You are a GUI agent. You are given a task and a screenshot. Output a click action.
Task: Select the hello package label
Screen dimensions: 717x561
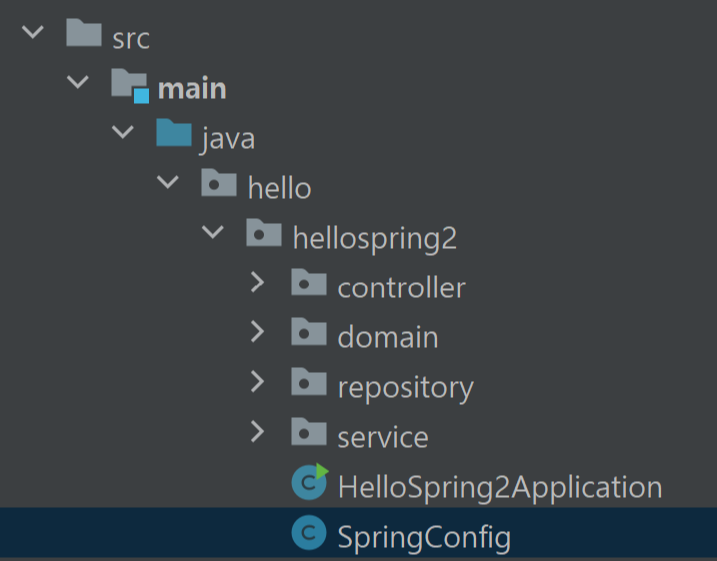point(279,187)
